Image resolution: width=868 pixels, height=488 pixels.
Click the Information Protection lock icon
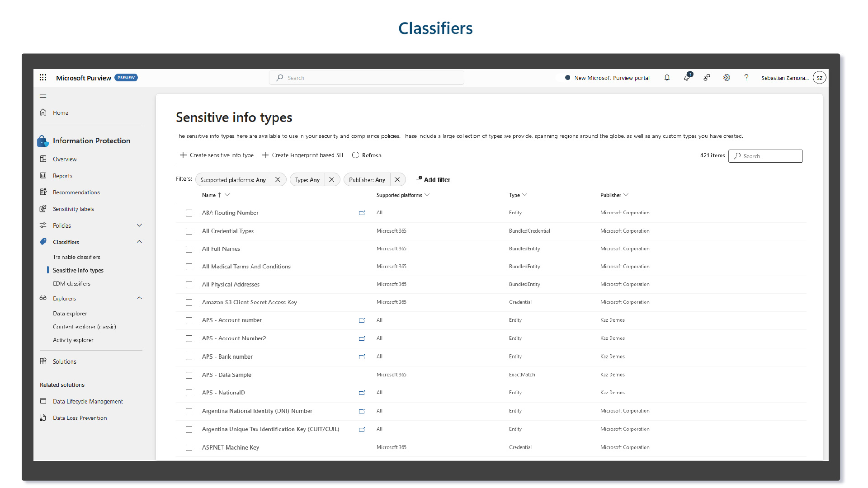(42, 141)
